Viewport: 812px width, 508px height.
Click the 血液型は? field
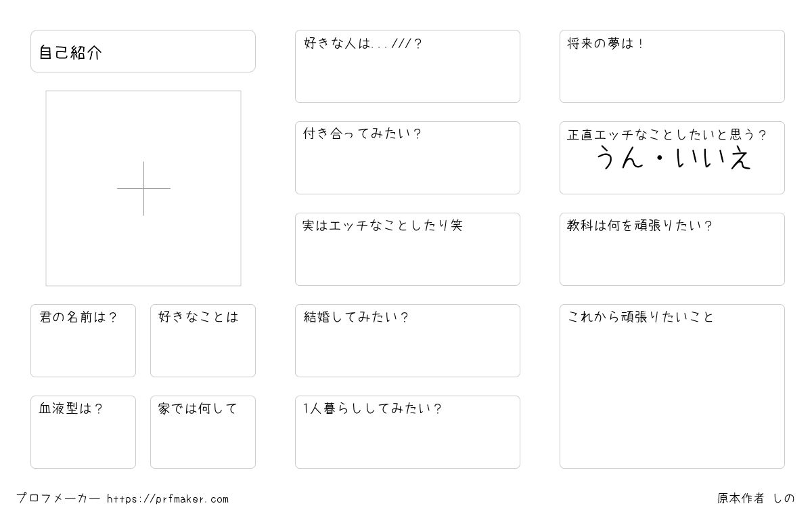point(83,432)
